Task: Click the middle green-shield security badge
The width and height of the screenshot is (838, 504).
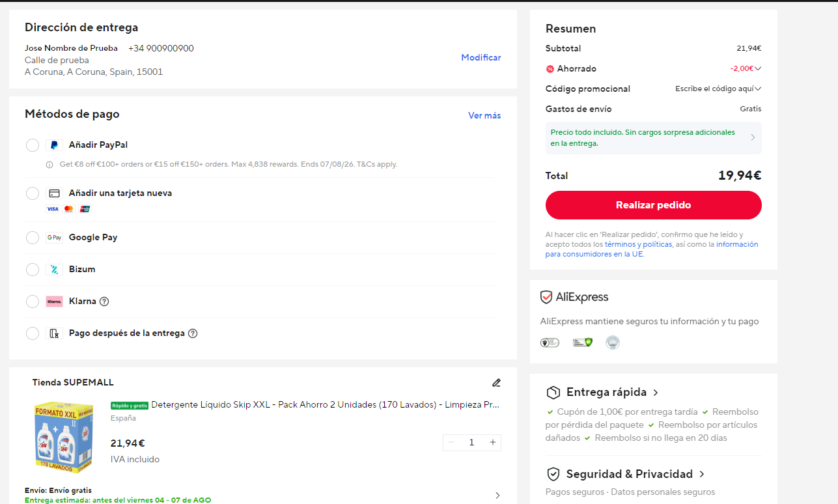Action: (x=583, y=343)
